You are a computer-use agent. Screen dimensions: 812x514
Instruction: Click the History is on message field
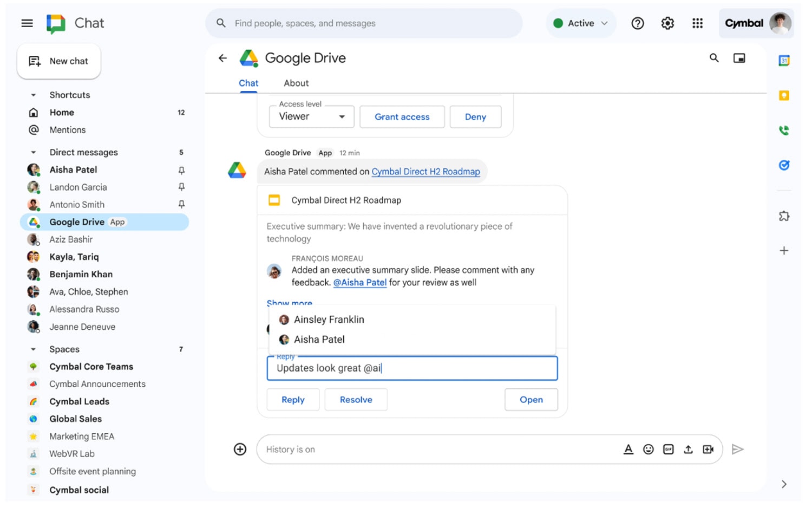tap(379, 449)
